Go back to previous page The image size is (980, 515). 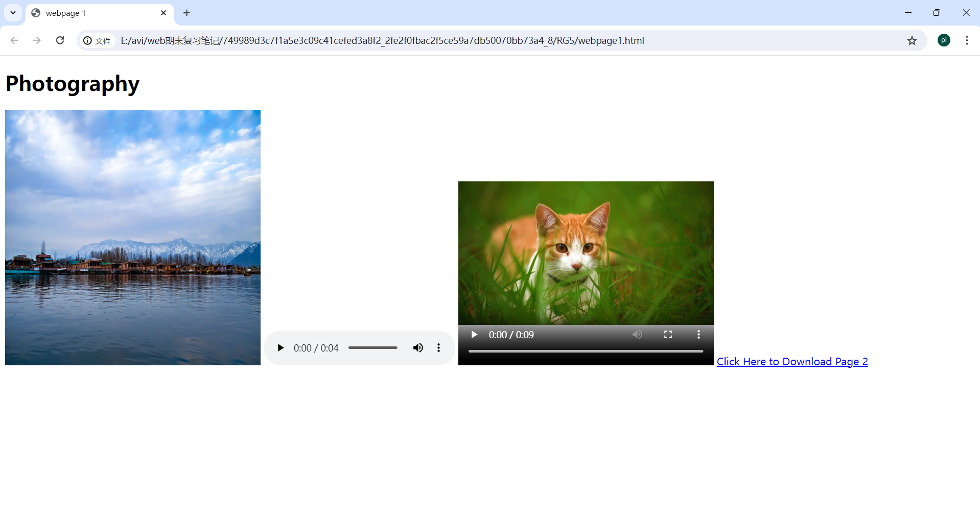click(x=14, y=40)
